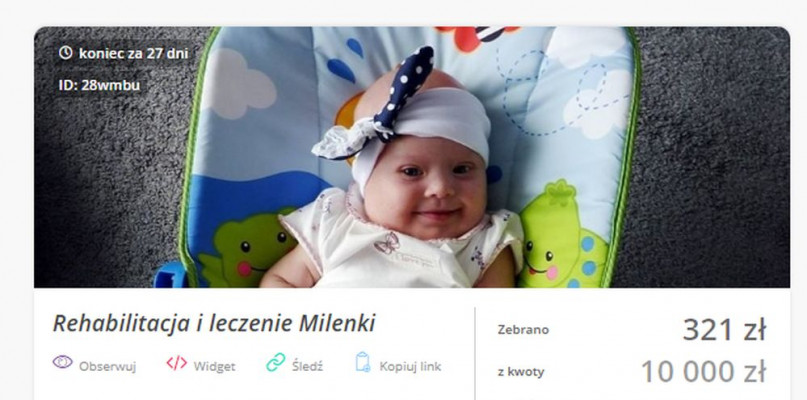
Task: Click the purple eye Obserwuj icon
Action: point(63,362)
